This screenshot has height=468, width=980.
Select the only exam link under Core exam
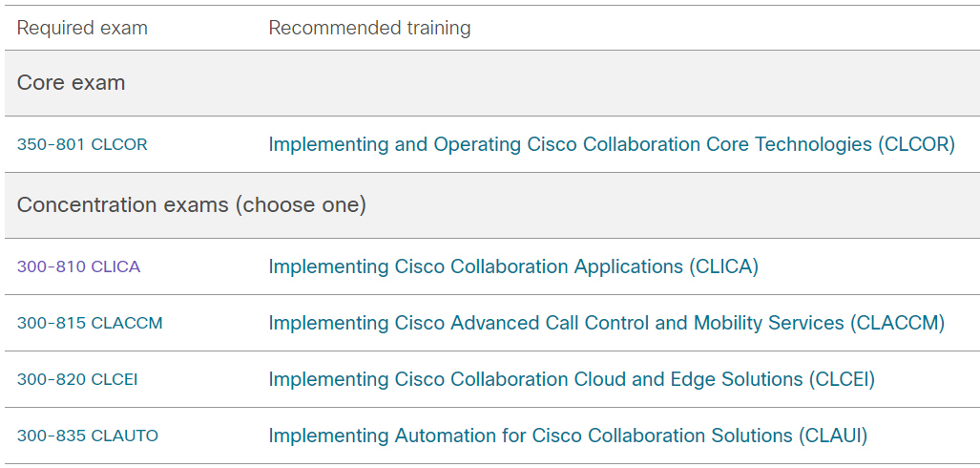pyautogui.click(x=82, y=145)
